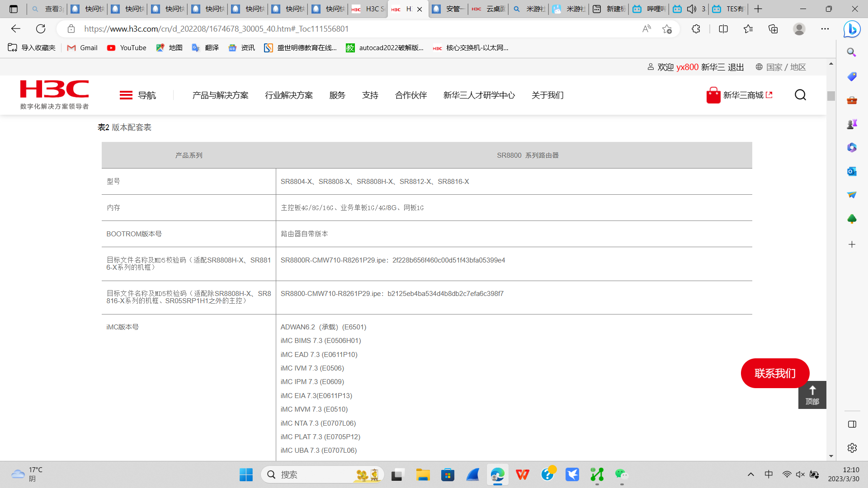The image size is (868, 488).
Task: Click the red 联系我们 button
Action: coord(775,373)
